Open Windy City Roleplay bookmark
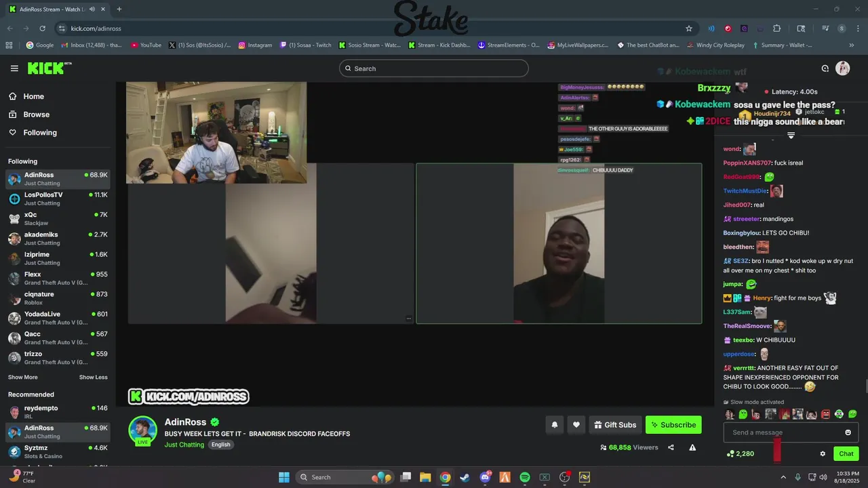868x488 pixels. (715, 45)
